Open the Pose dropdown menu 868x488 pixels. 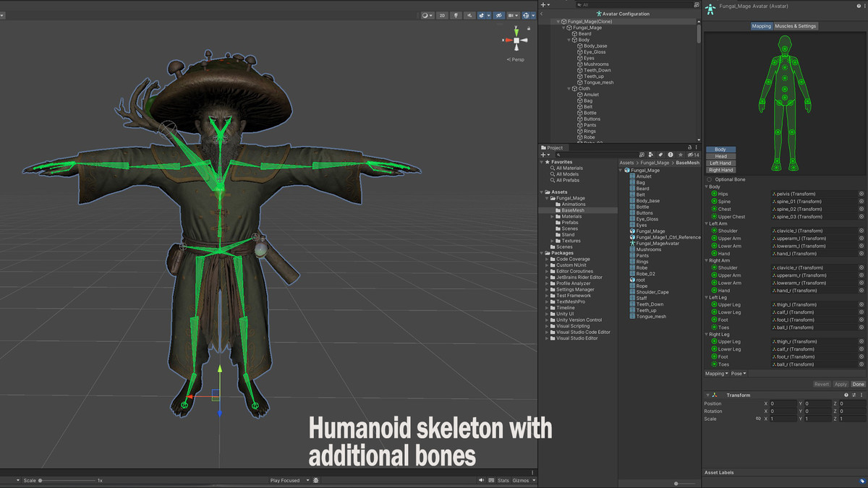pyautogui.click(x=739, y=374)
